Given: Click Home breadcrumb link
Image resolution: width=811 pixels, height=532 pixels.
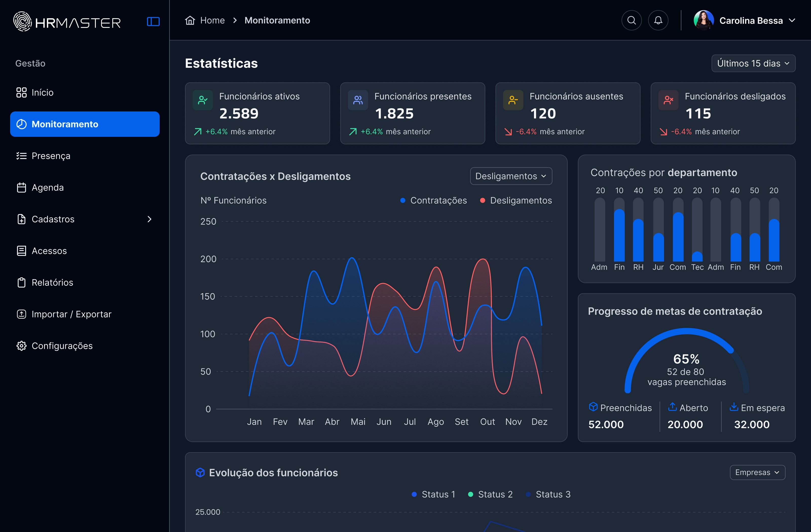Looking at the screenshot, I should click(x=212, y=21).
